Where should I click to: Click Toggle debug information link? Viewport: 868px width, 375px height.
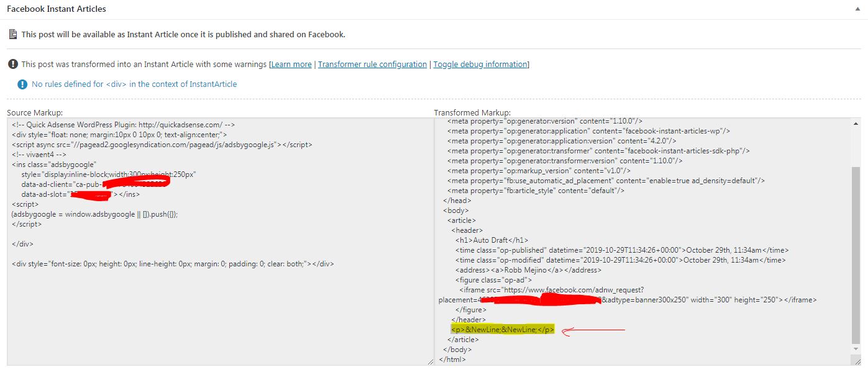[480, 65]
